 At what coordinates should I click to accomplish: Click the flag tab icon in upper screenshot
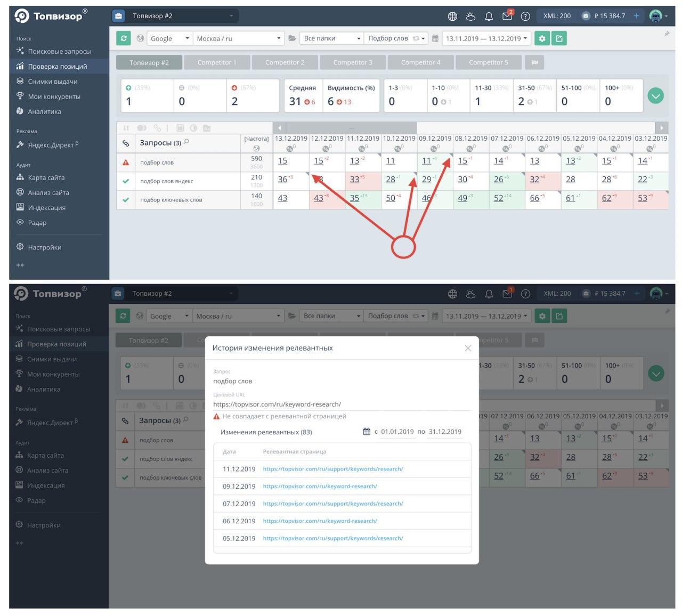coord(534,62)
